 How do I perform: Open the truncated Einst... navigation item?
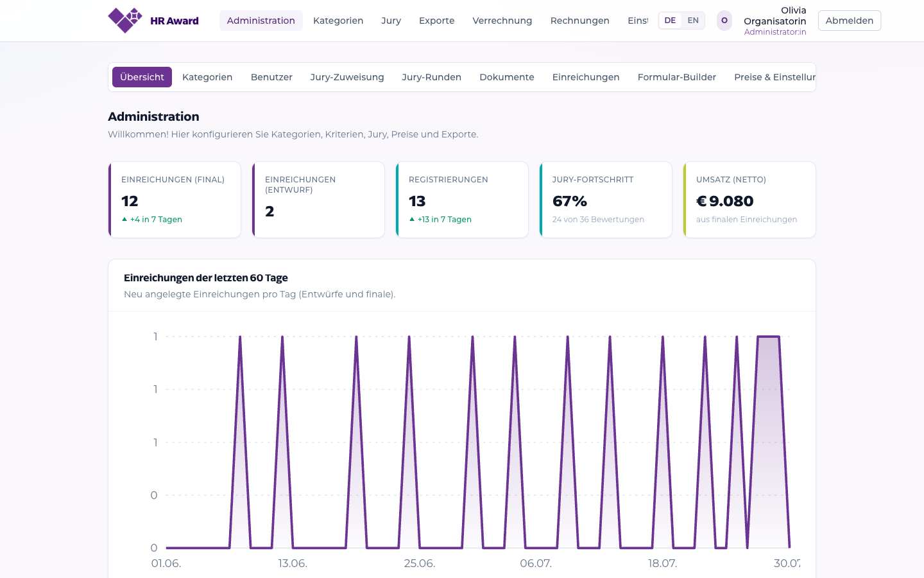pyautogui.click(x=637, y=21)
